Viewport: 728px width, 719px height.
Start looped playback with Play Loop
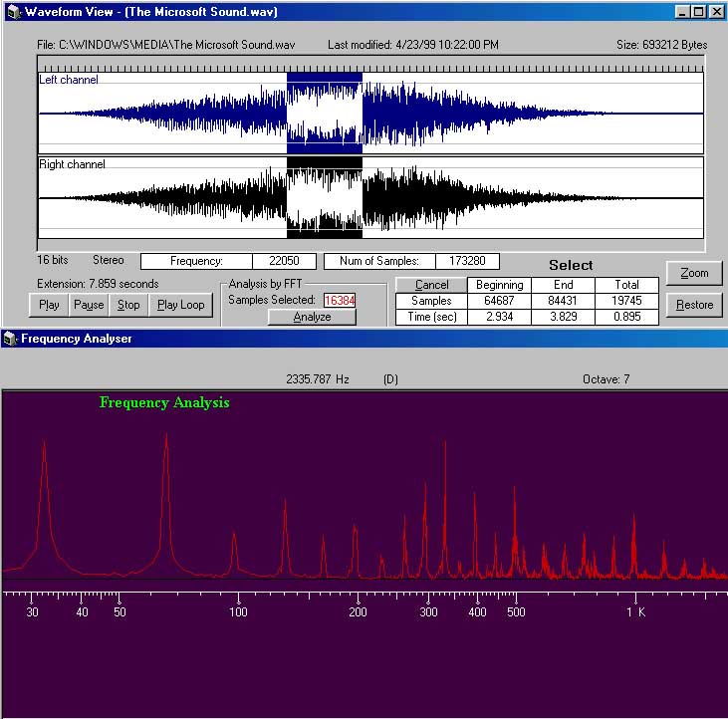click(x=180, y=305)
